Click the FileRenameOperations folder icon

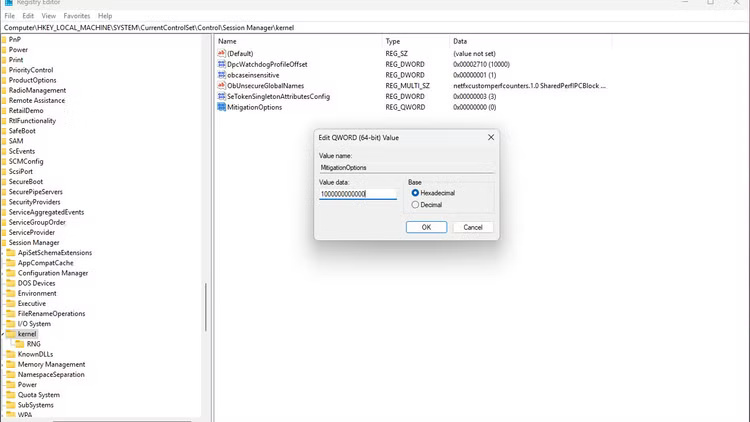pyautogui.click(x=11, y=313)
